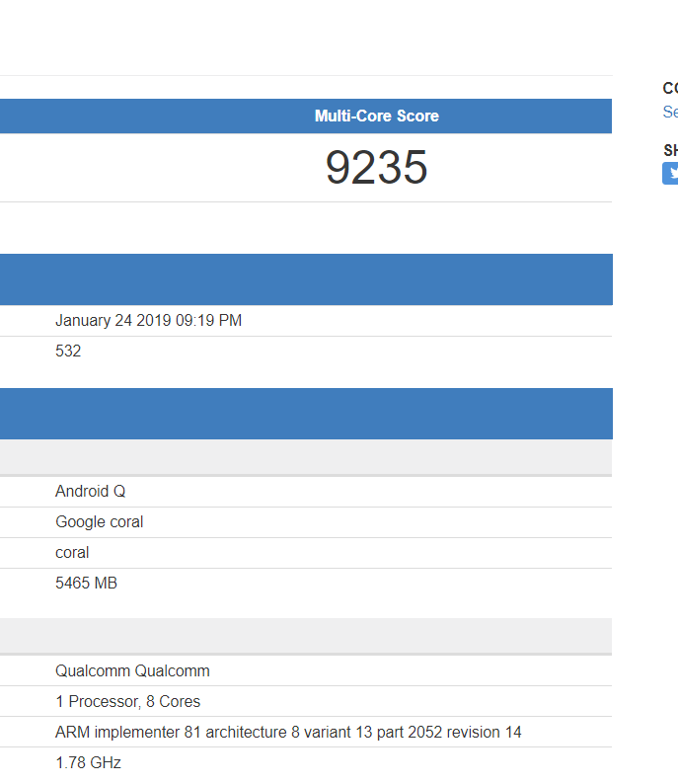Screen dimensions: 678x784
Task: Click the blue header bar above upload date
Action: point(306,279)
